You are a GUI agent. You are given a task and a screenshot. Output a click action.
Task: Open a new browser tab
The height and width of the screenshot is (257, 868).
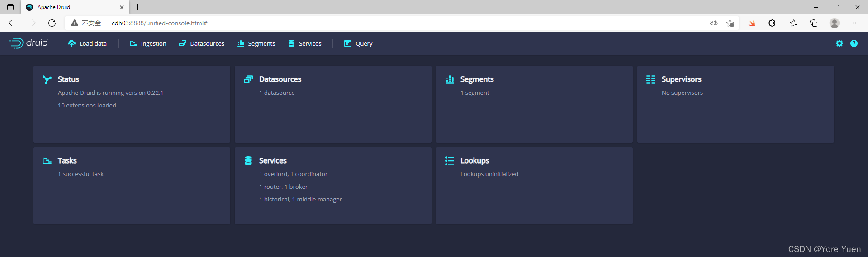tap(138, 7)
